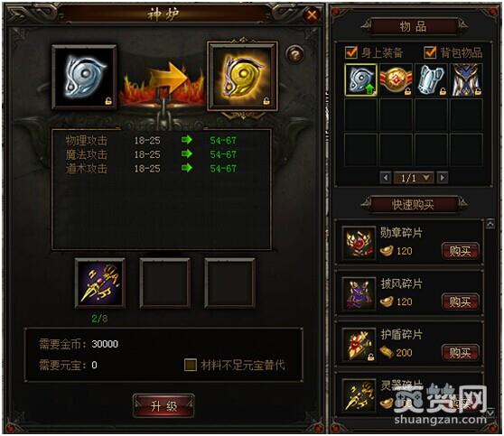Enable 材料不足元宝替代 checkbox

191,365
